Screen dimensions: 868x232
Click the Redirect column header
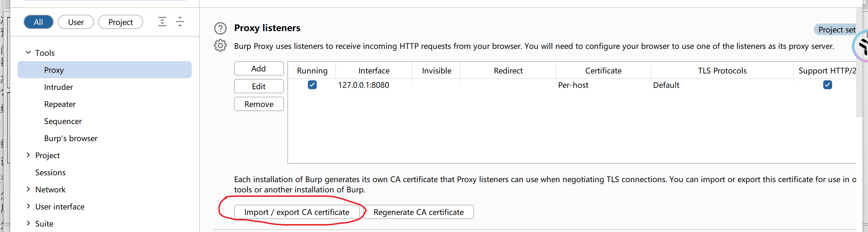pyautogui.click(x=508, y=70)
